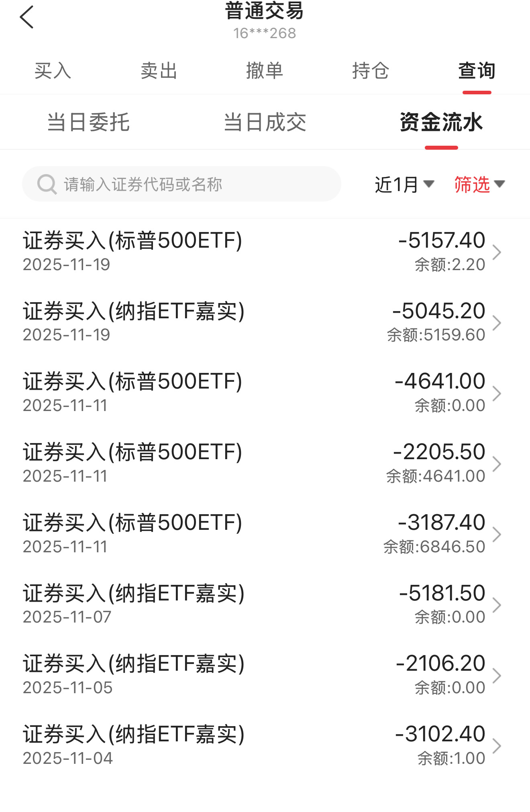
Task: Open details arrow for -5181.50 transaction
Action: pos(497,605)
